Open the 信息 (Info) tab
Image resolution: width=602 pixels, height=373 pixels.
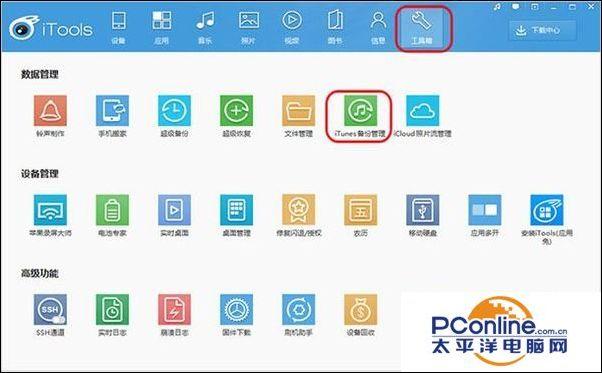point(378,27)
